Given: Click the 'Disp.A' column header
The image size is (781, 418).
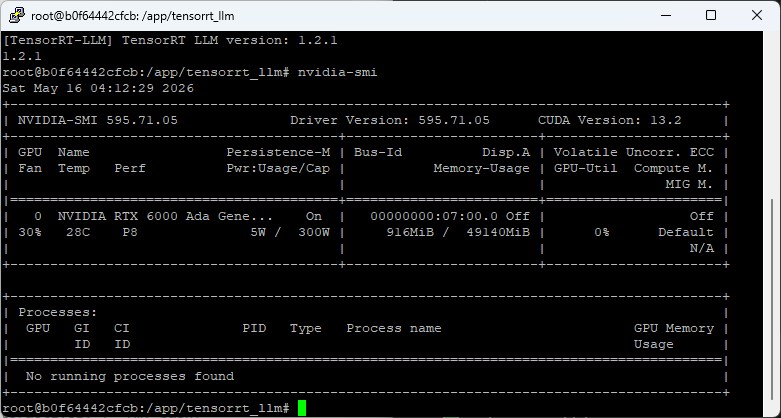Looking at the screenshot, I should 506,152.
